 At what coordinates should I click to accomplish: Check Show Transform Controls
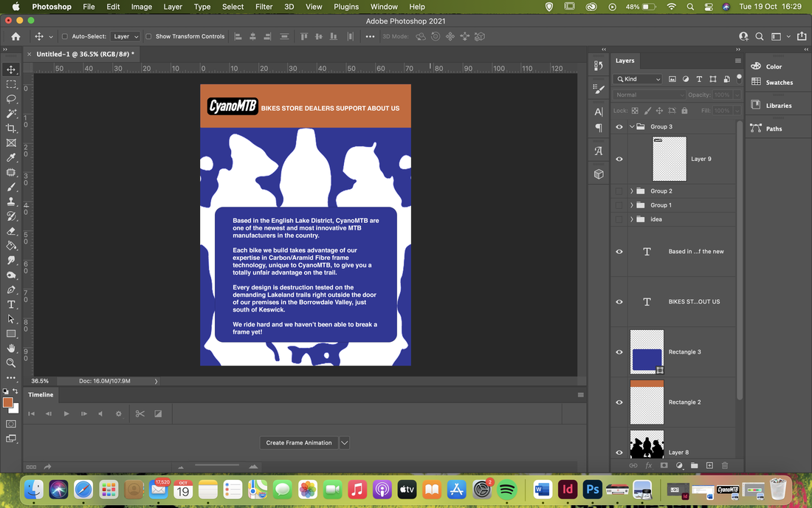pyautogui.click(x=148, y=36)
